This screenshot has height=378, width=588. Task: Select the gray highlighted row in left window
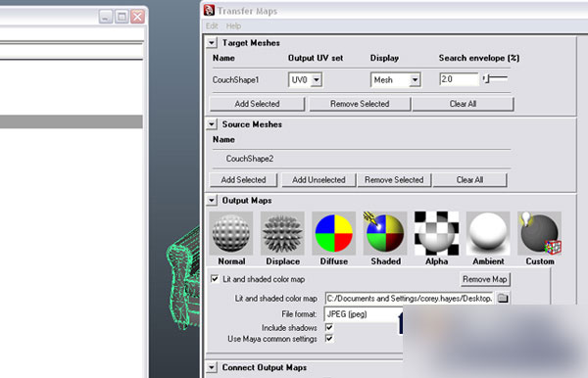[x=72, y=121]
